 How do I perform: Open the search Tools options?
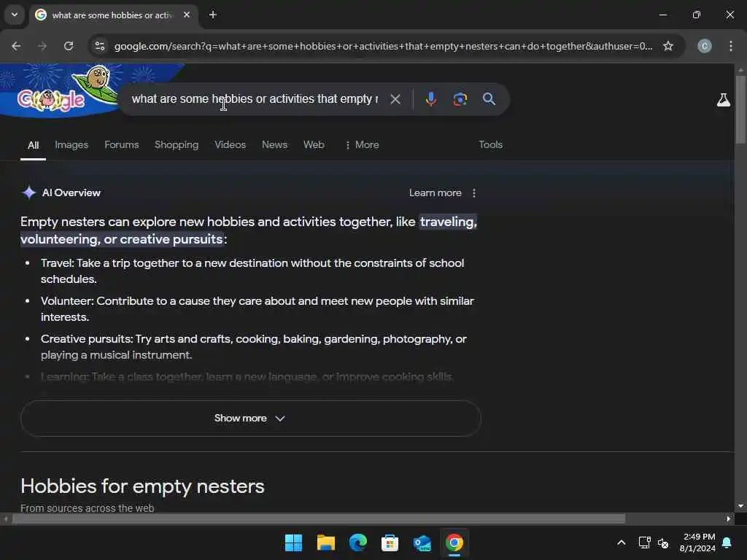tap(490, 145)
